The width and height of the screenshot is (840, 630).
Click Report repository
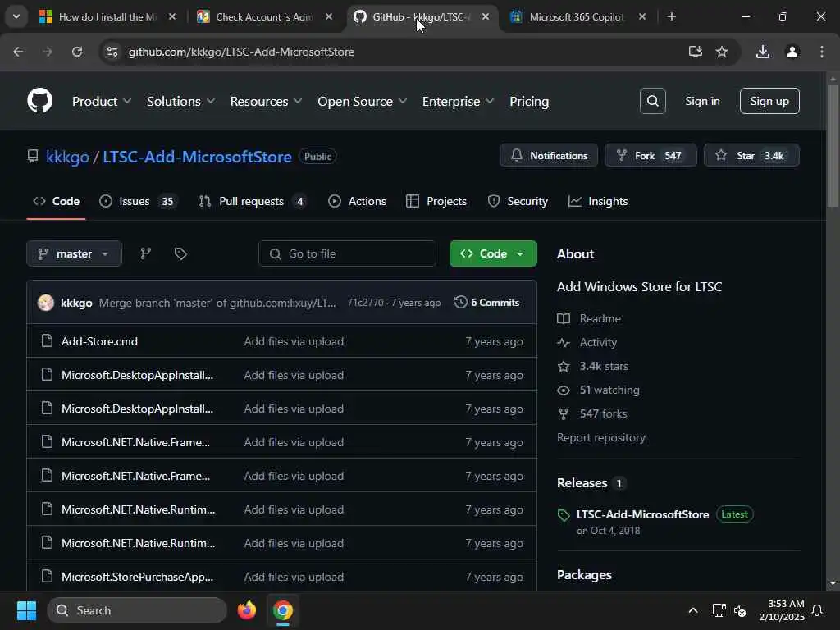pos(601,437)
